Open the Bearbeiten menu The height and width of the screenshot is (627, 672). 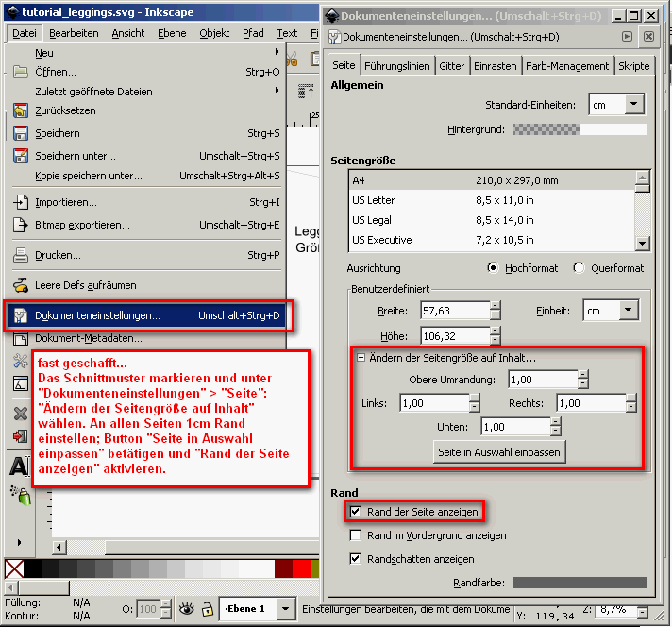74,33
